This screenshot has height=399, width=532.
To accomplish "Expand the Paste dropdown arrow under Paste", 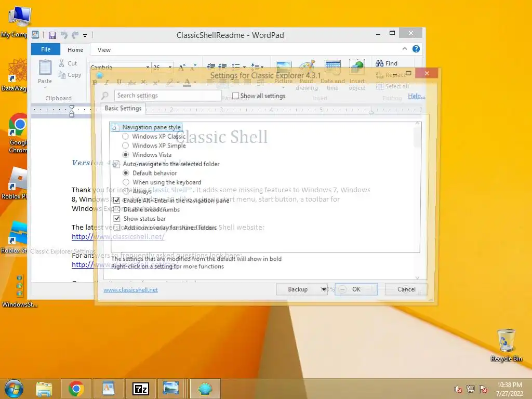I will click(x=45, y=87).
